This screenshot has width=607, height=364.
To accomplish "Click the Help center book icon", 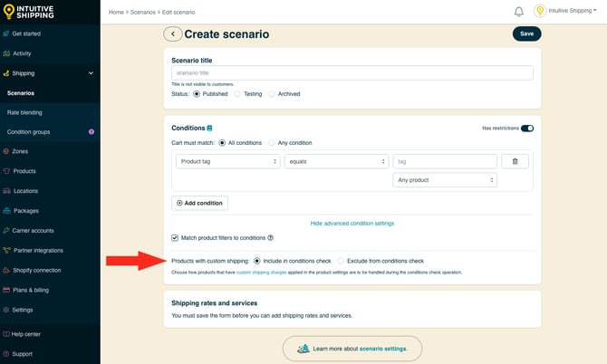I will pos(6,334).
